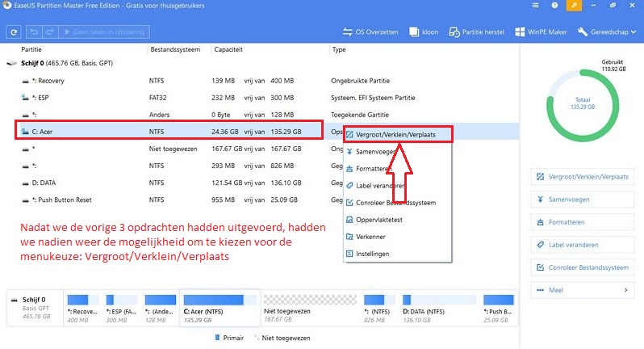Open the OS Overzetten migration tool
Screen dimensions: 644x349
[x=370, y=32]
